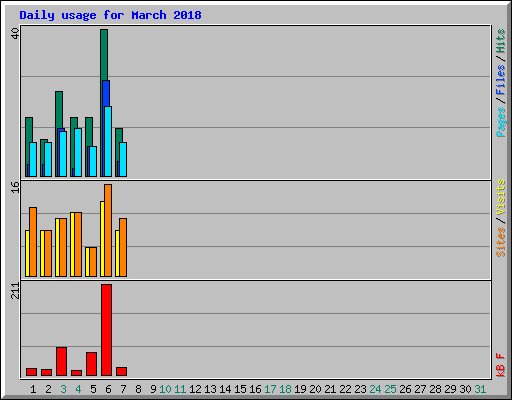
Task: Click the green Hits bar for day 7
Action: [119, 135]
